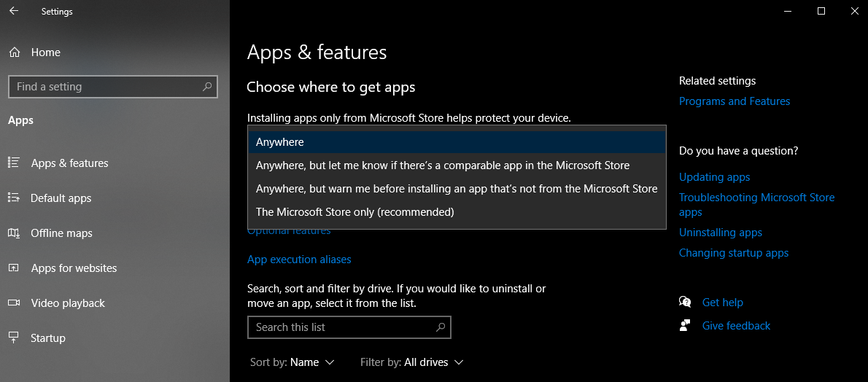Click the Home icon in sidebar
868x382 pixels.
point(14,52)
